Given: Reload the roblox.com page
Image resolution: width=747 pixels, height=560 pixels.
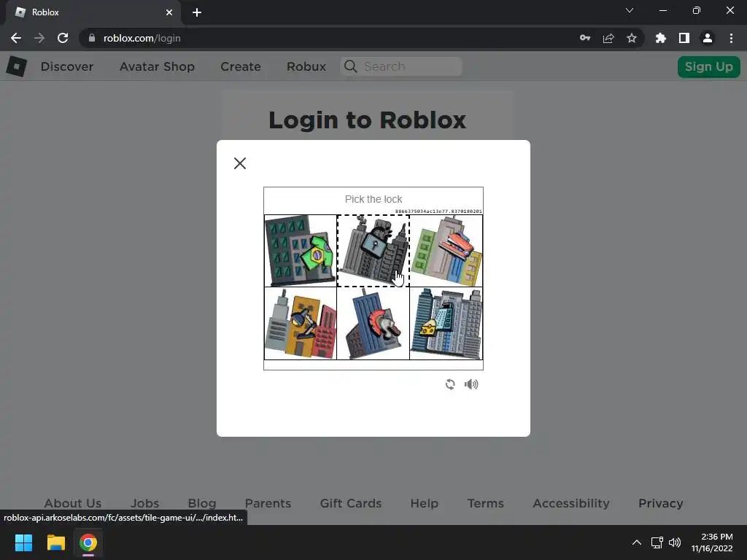Looking at the screenshot, I should coord(63,38).
